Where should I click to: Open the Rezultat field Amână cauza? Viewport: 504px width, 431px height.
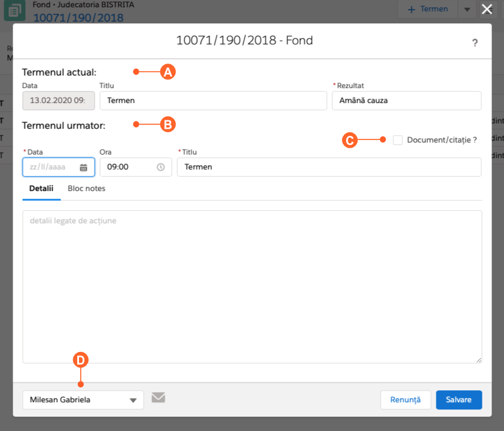click(x=406, y=101)
